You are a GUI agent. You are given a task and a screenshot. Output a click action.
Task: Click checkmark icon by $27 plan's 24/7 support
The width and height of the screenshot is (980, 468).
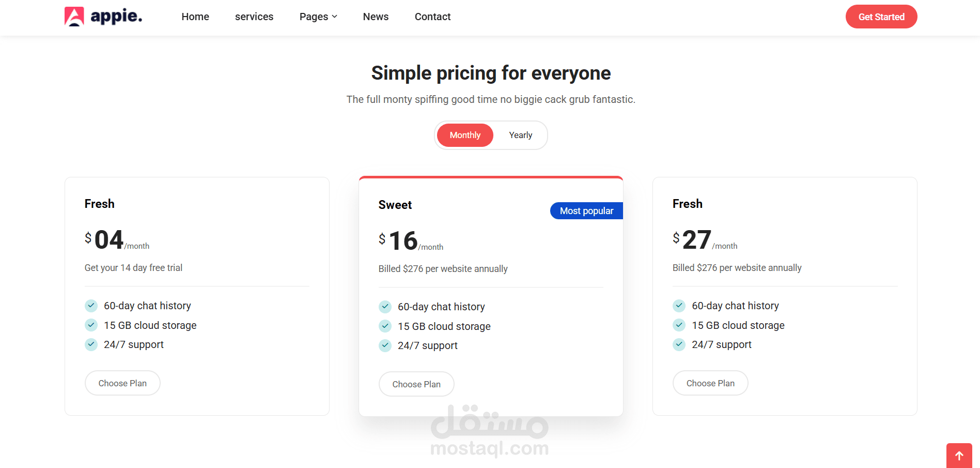click(x=679, y=344)
